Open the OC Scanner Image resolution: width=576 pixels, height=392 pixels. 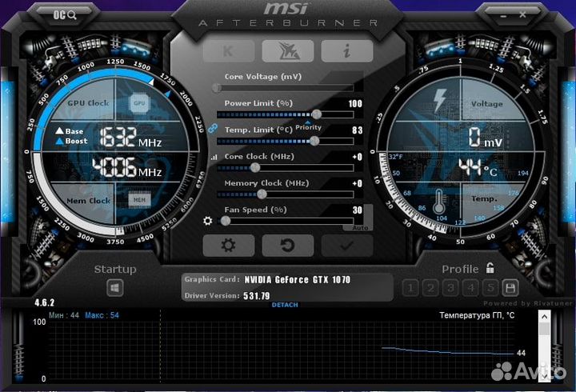point(65,15)
